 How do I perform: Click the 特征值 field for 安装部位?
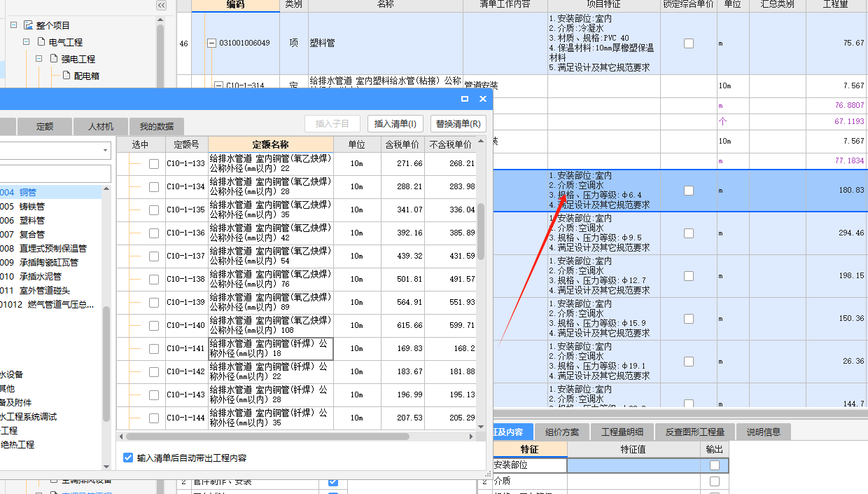click(633, 465)
